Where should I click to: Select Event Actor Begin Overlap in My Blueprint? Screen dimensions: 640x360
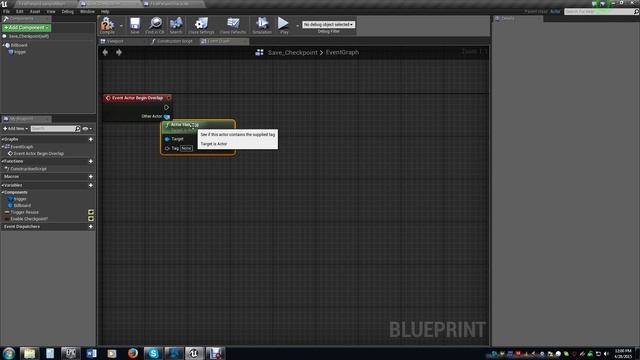(x=38, y=153)
